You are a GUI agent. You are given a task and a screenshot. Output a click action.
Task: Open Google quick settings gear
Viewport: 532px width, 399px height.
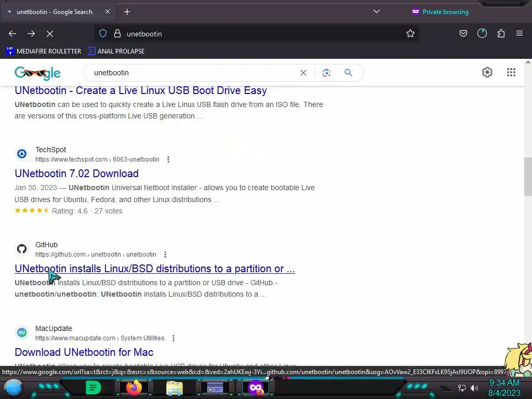pyautogui.click(x=487, y=72)
